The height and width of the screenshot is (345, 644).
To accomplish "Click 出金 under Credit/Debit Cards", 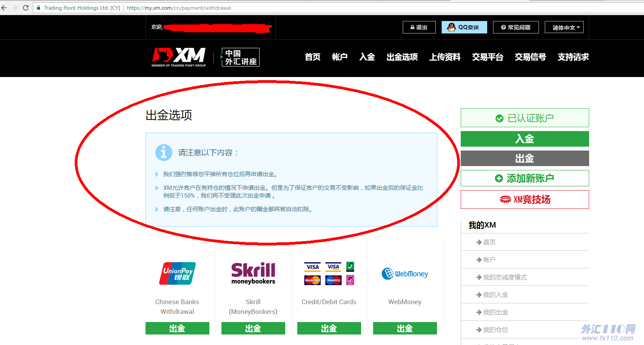I will (x=329, y=328).
